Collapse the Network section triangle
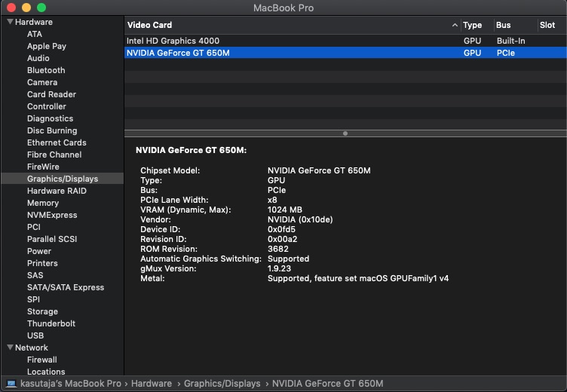The width and height of the screenshot is (567, 392). [10, 348]
